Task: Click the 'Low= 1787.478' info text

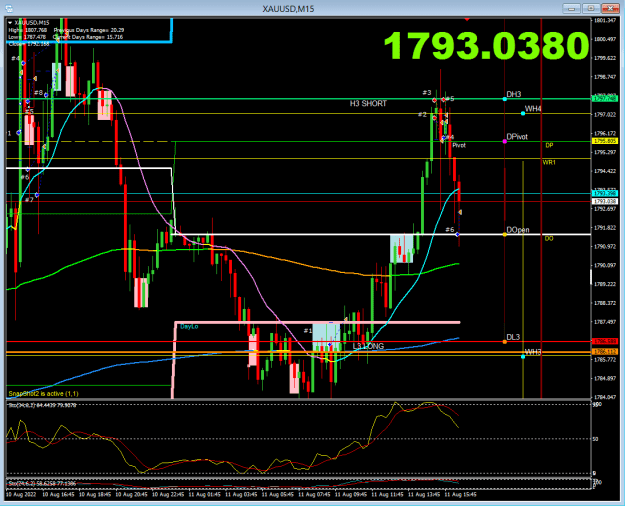Action: [x=27, y=37]
